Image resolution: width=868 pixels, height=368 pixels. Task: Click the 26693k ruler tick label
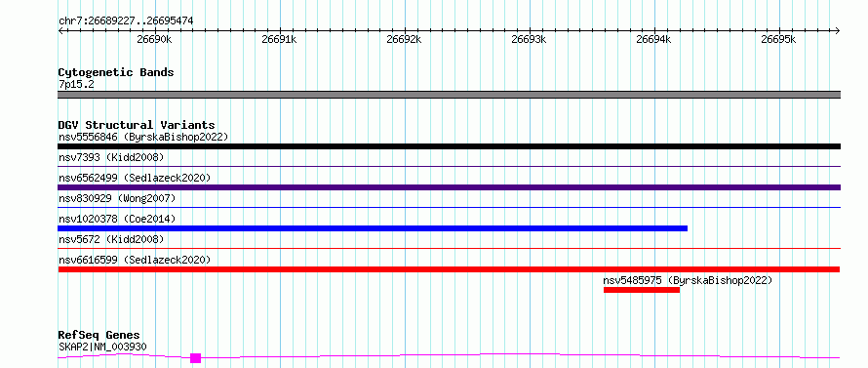pyautogui.click(x=530, y=39)
